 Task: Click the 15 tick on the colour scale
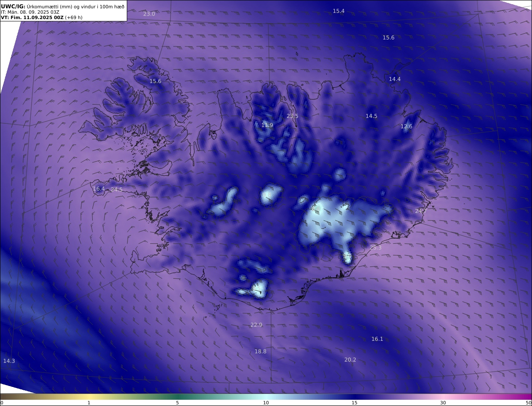click(x=355, y=403)
